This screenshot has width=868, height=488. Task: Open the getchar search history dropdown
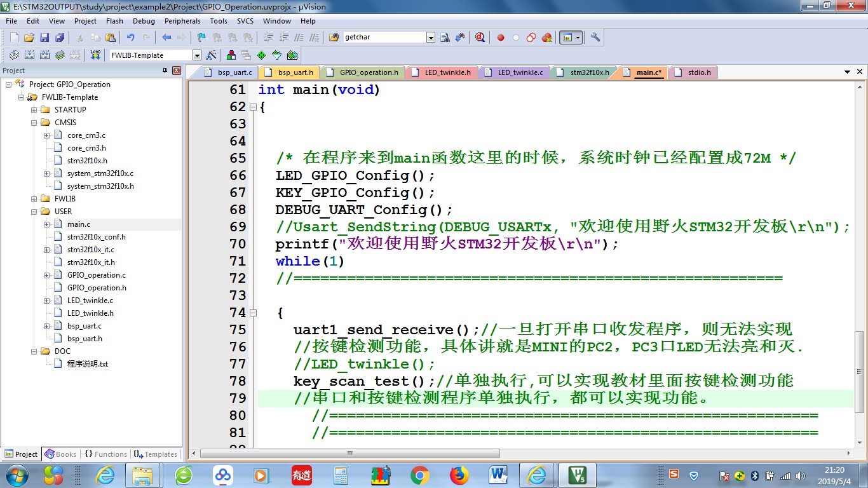coord(430,37)
